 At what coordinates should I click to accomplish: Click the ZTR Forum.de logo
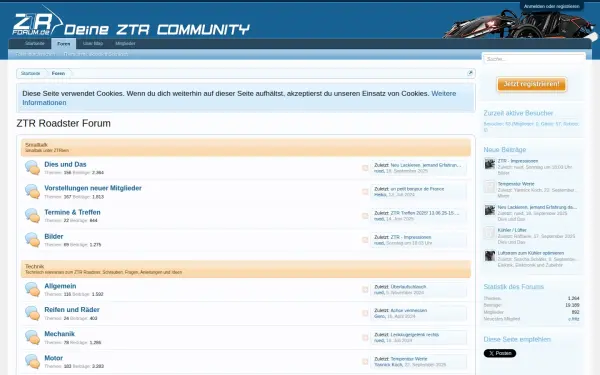(x=37, y=22)
